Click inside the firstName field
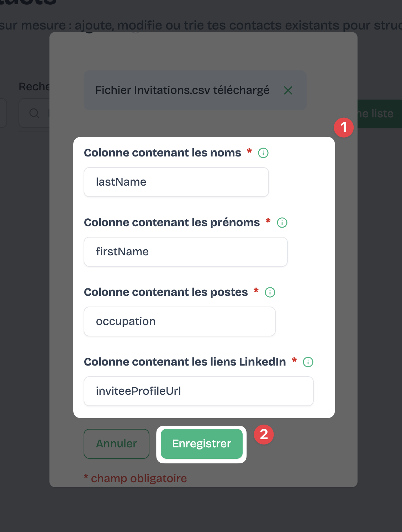Screen dimensions: 402x532 click(x=185, y=251)
